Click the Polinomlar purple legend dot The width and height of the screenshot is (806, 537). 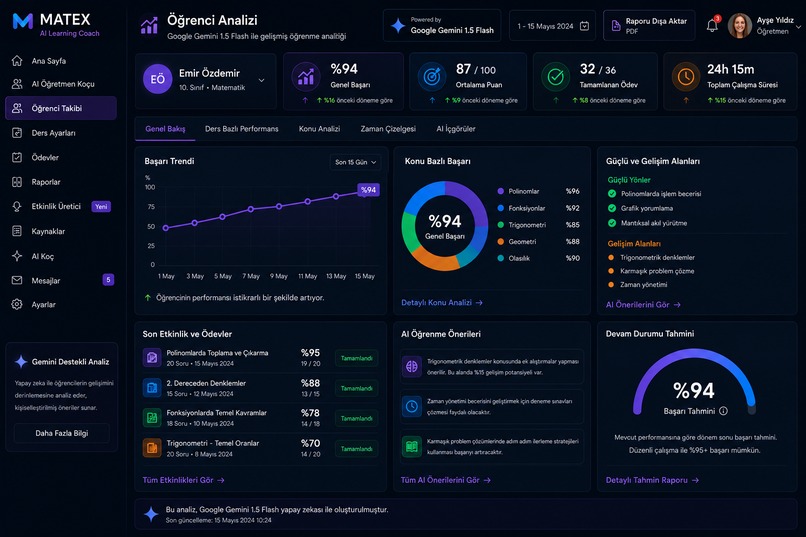[501, 191]
